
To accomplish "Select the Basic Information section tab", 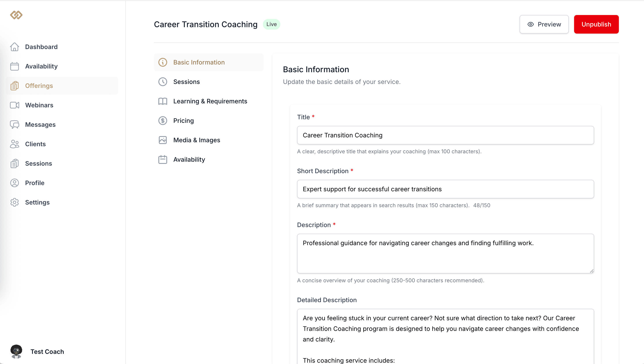I will [x=199, y=62].
